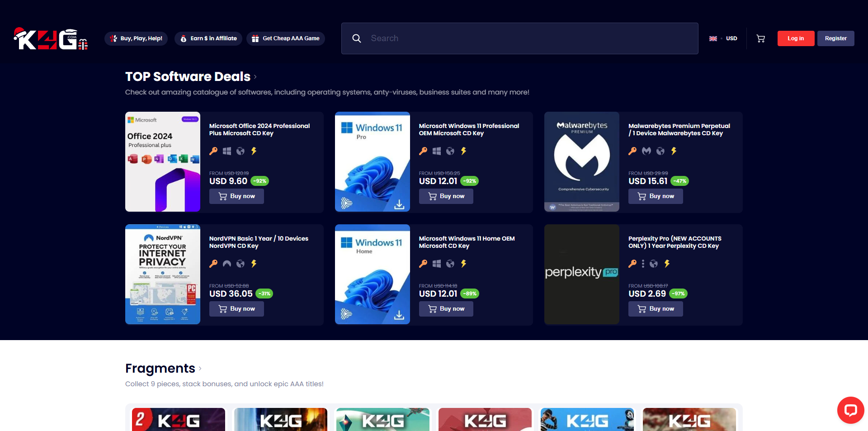The height and width of the screenshot is (431, 868).
Task: Click the Malwarebytes platform icon on Malwarebytes Premium
Action: 646,151
